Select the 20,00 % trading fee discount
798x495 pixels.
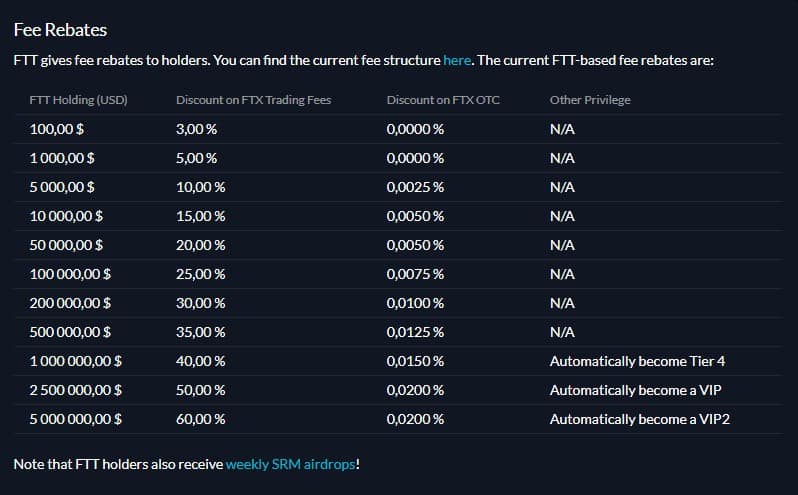coord(201,245)
